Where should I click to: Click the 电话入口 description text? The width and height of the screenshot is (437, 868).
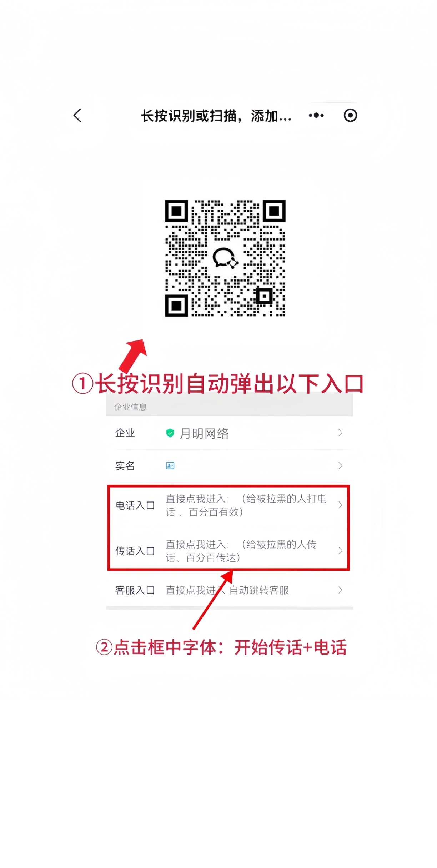[246, 505]
